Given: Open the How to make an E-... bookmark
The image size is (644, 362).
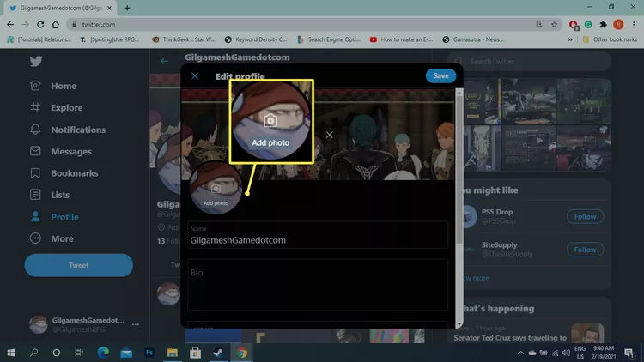Looking at the screenshot, I should (x=401, y=39).
